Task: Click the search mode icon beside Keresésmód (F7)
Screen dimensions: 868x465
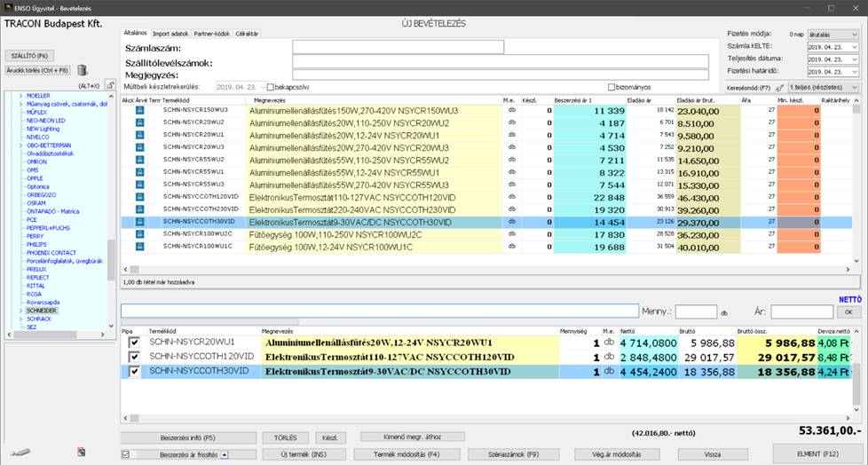Action: [x=779, y=88]
